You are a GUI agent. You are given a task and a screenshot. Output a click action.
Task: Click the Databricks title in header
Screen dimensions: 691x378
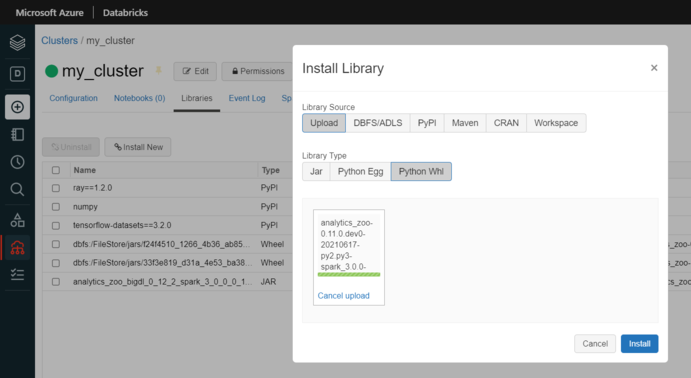pos(125,13)
